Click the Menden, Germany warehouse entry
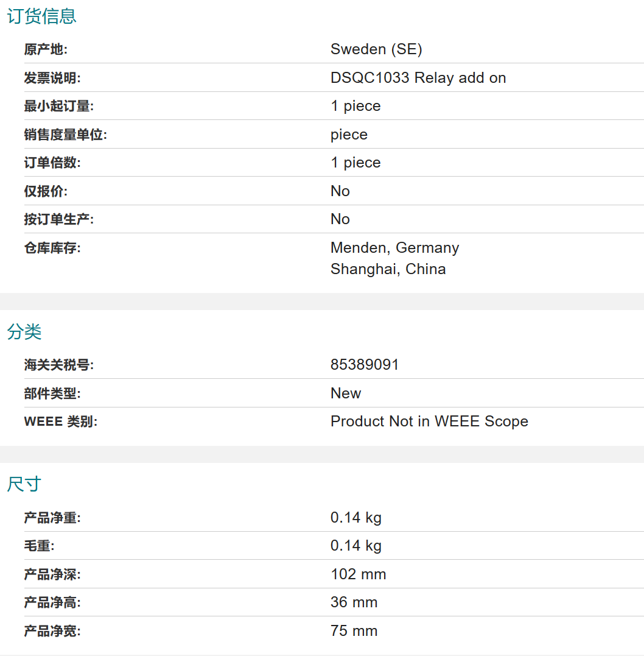644x656 pixels. tap(395, 248)
